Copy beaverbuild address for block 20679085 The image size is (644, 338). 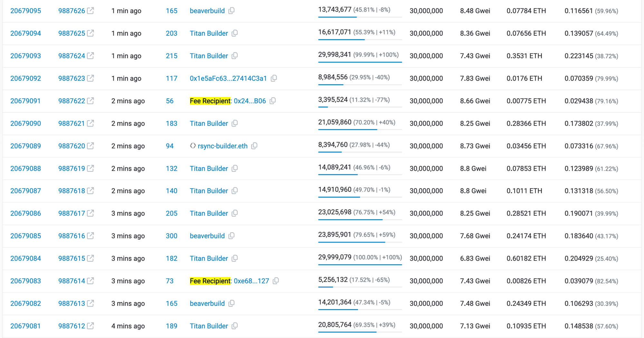pyautogui.click(x=232, y=236)
